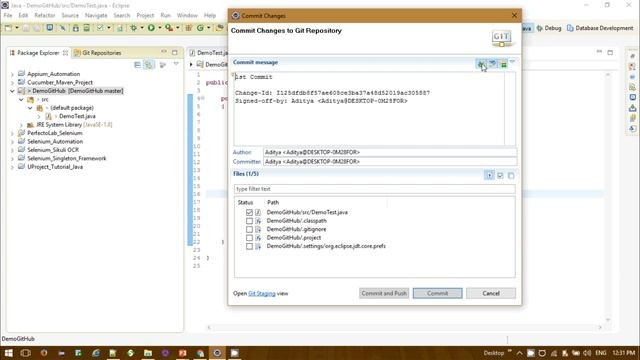This screenshot has width=640, height=360.
Task: Click the volume icon in system tray
Action: [587, 353]
